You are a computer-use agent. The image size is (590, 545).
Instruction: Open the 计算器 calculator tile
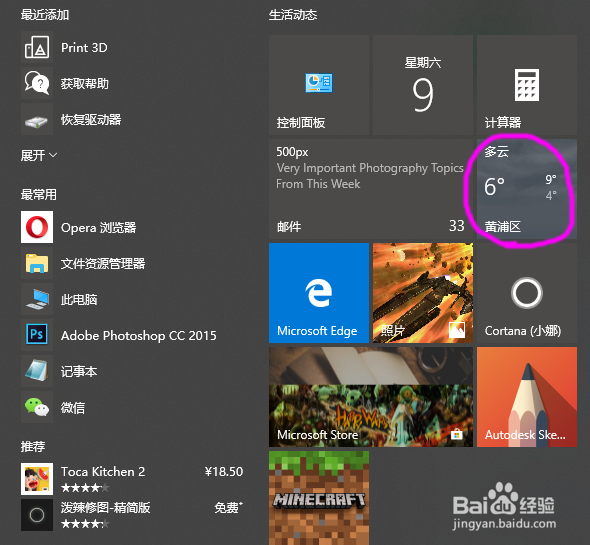click(x=527, y=85)
